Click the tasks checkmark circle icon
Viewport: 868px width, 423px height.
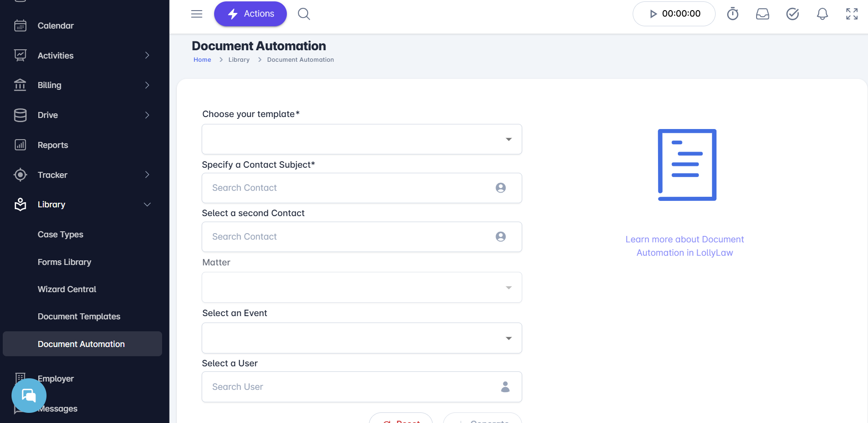tap(792, 14)
